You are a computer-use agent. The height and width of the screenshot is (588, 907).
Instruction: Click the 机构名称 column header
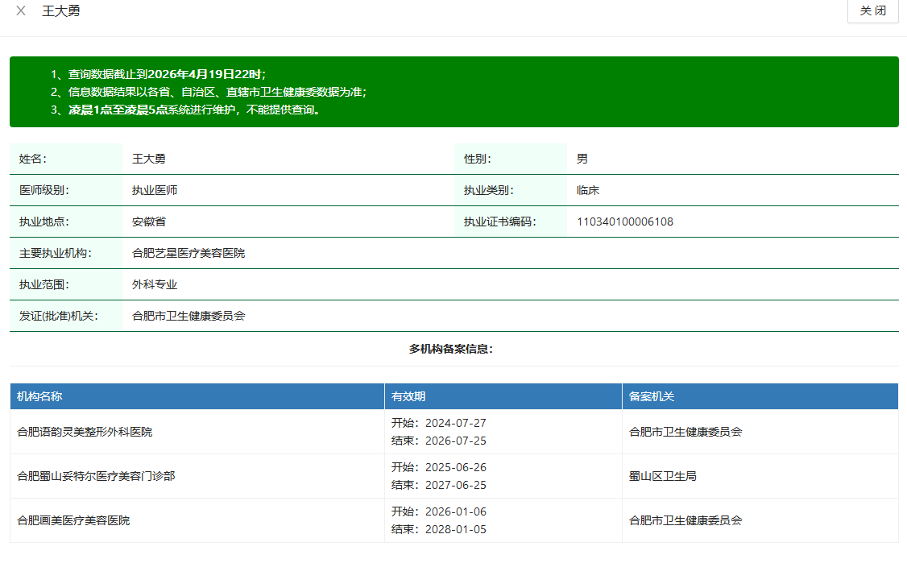[x=39, y=396]
